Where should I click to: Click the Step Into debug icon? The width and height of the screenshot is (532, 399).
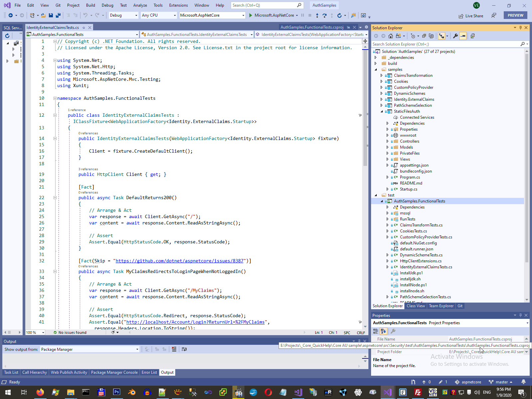[x=317, y=15]
